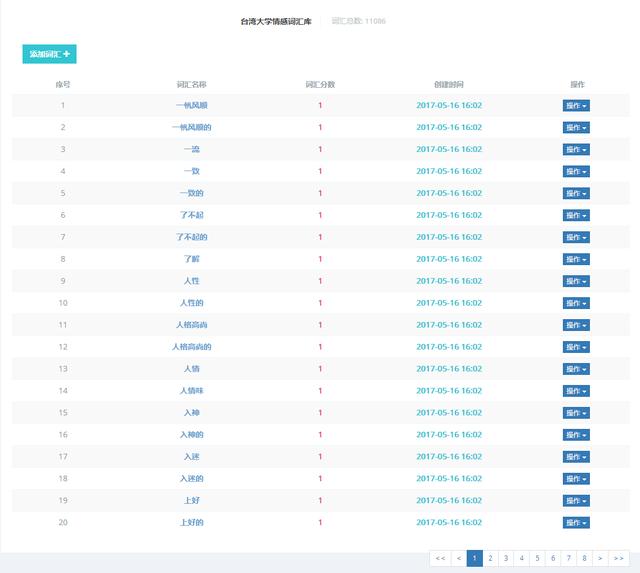This screenshot has height=573, width=640.
Task: Jump to pagination page 5
Action: [537, 558]
